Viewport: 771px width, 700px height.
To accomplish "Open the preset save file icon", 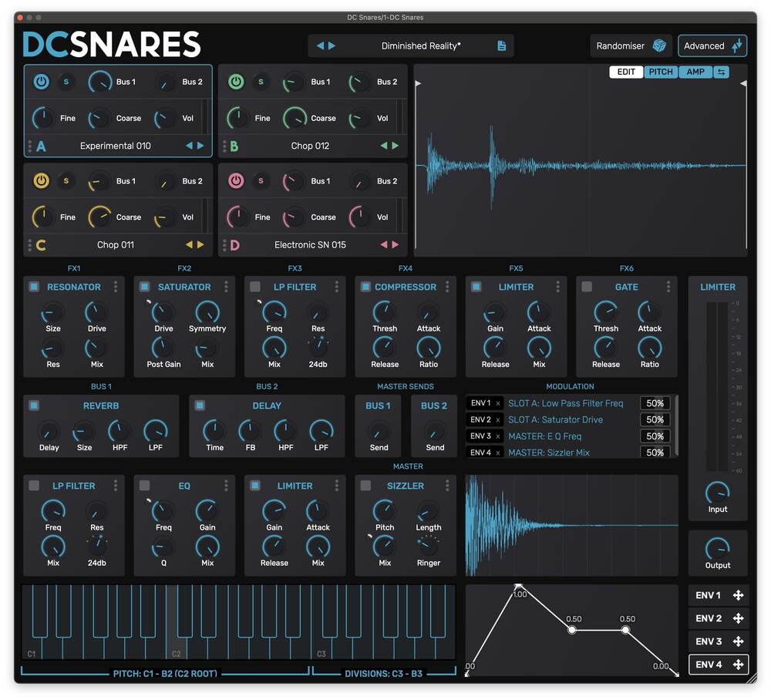I will click(502, 45).
